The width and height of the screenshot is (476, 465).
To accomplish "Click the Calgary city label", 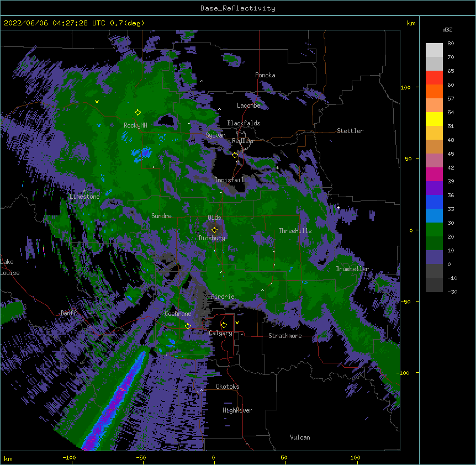I will 220,333.
